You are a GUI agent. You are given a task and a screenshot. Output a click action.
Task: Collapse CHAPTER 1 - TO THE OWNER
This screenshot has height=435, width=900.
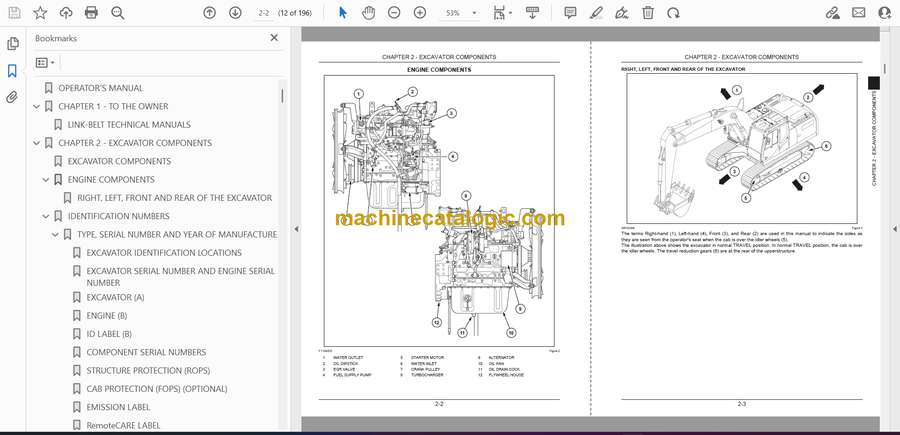tap(37, 106)
